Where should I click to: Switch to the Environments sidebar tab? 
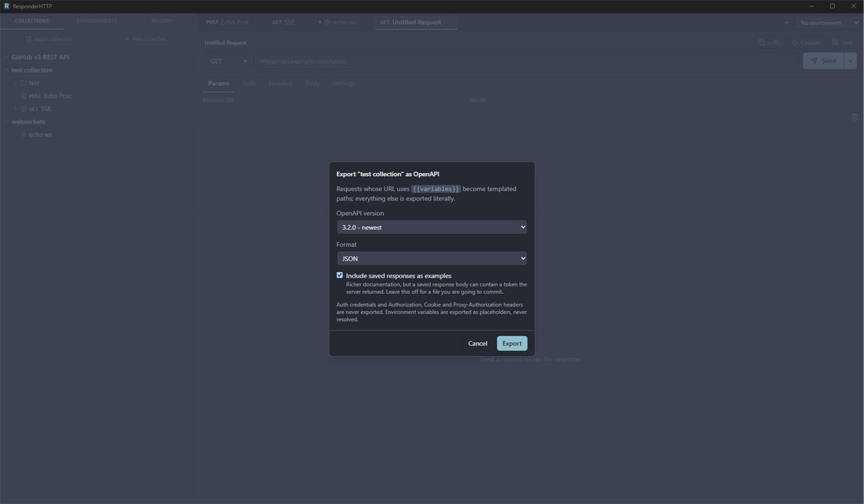coord(97,20)
